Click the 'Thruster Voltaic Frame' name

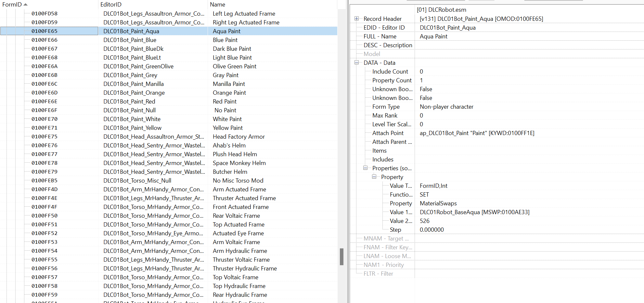pyautogui.click(x=241, y=260)
